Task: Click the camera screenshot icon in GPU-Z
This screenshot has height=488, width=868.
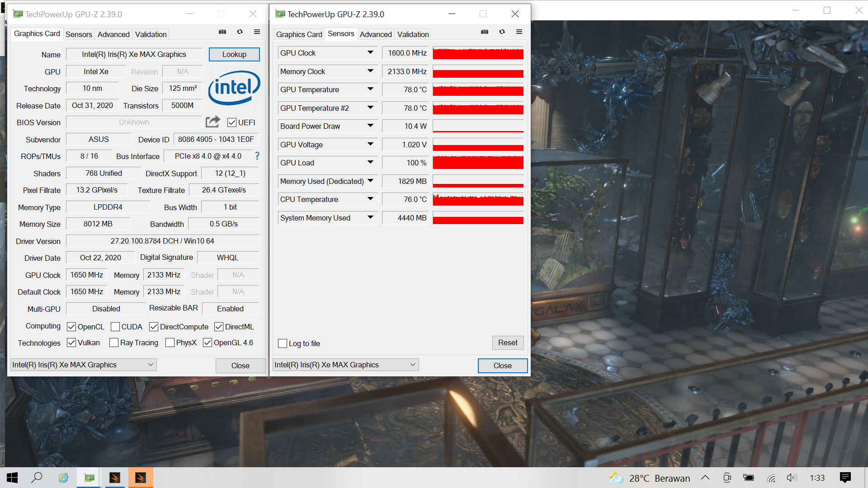Action: [222, 32]
